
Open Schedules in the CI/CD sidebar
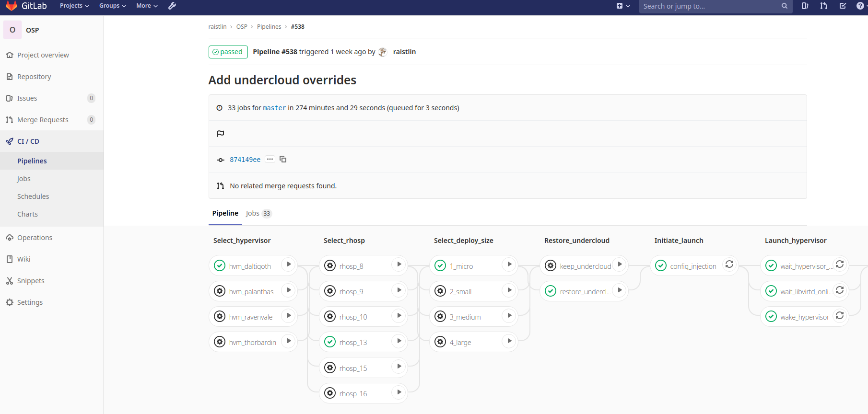[x=33, y=196]
